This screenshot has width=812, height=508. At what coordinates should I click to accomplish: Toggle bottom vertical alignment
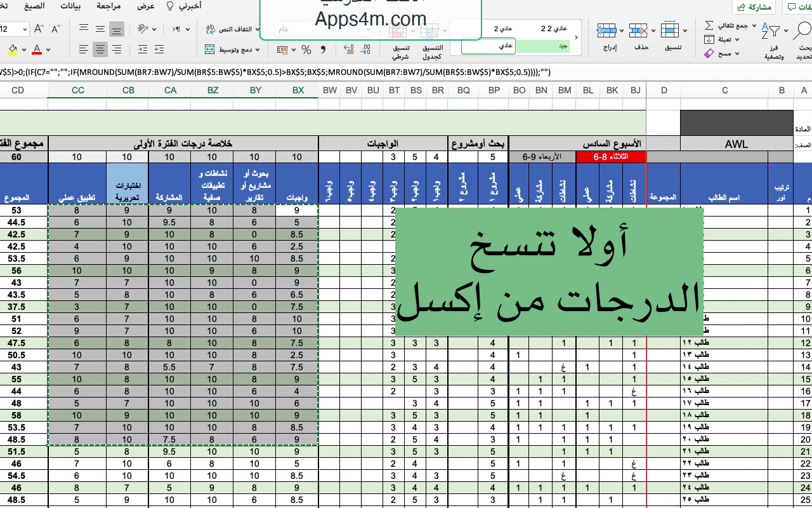click(117, 29)
